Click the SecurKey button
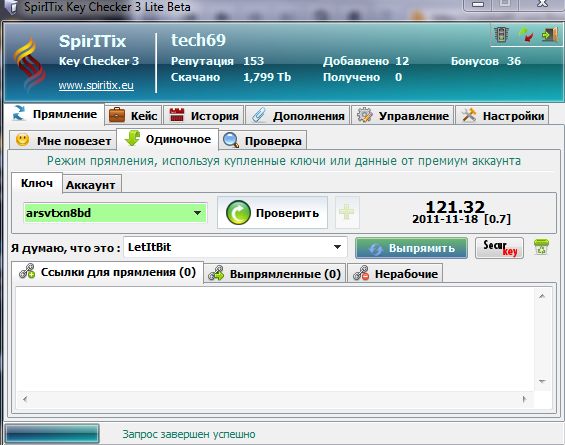The height and width of the screenshot is (445, 565). pyautogui.click(x=499, y=248)
